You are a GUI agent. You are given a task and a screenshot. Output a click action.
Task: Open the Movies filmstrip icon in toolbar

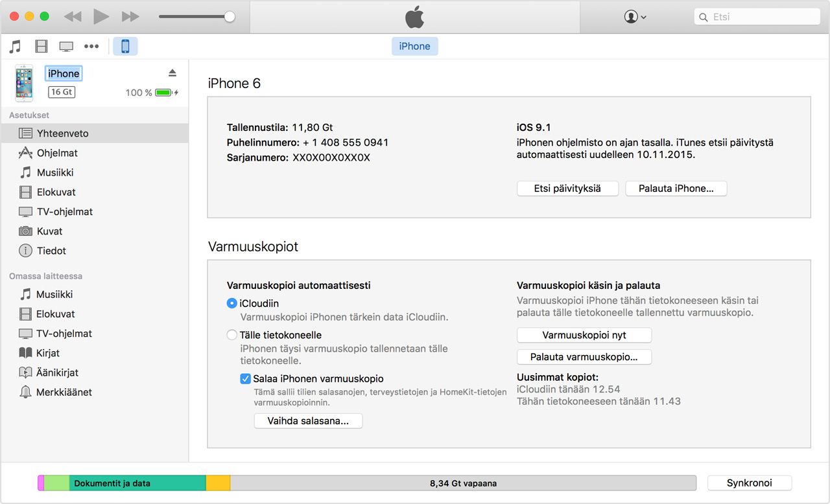(41, 46)
